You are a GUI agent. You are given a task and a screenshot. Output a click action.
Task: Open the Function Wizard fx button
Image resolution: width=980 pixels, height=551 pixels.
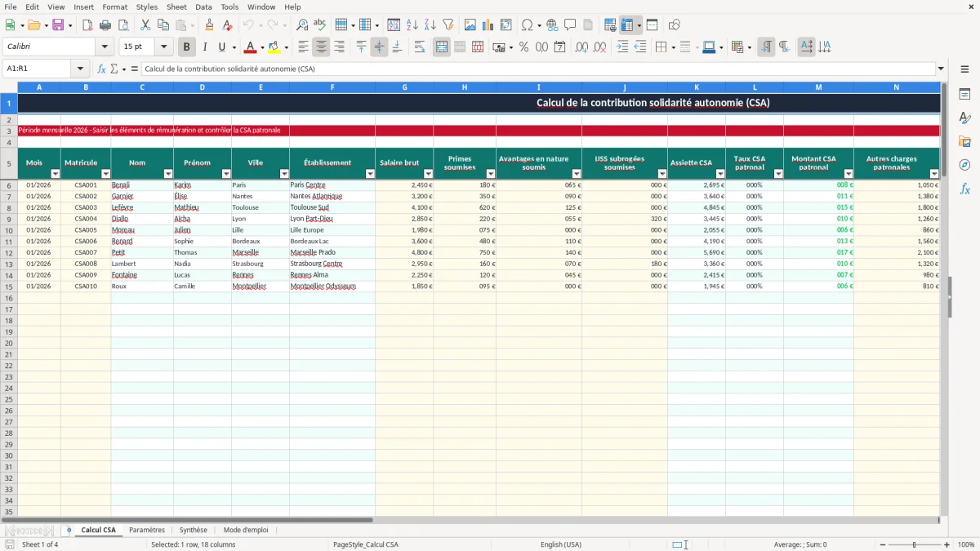click(101, 69)
